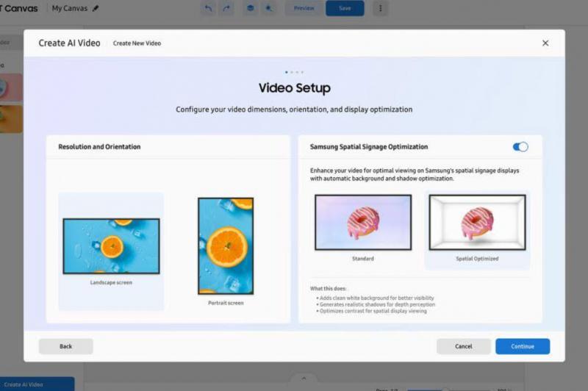
Task: Disable Samsung Spatial Signage Optimization toggle
Action: [520, 147]
